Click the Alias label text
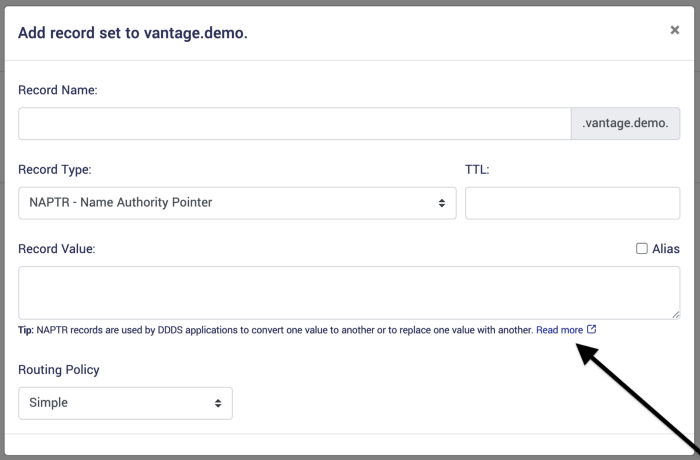Image resolution: width=700 pixels, height=460 pixels. [666, 249]
